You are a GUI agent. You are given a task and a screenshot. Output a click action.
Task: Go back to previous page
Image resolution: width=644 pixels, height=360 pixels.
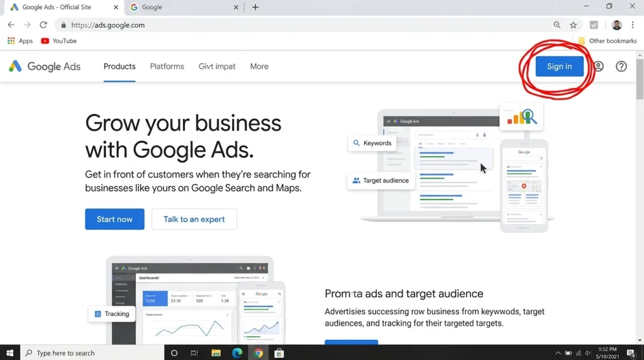pos(11,25)
